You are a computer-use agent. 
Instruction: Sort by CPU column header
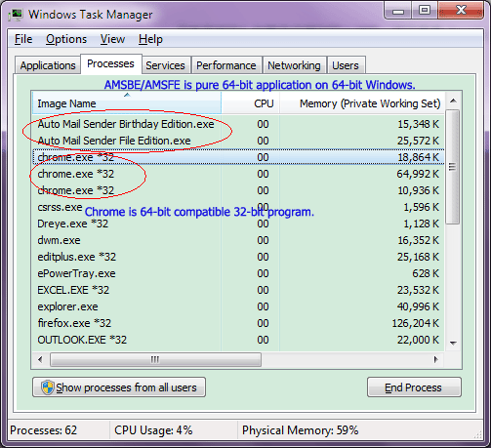click(x=251, y=103)
